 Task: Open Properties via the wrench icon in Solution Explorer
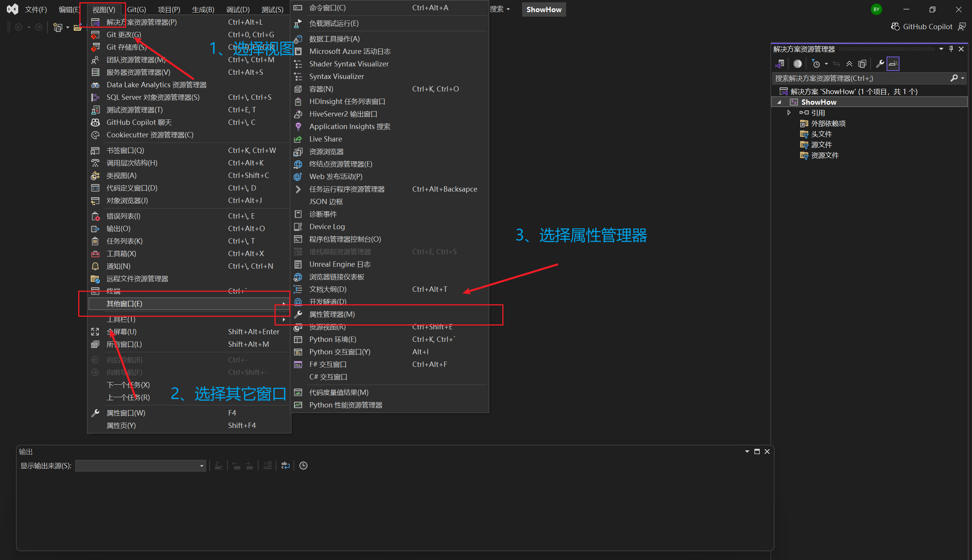pos(880,64)
